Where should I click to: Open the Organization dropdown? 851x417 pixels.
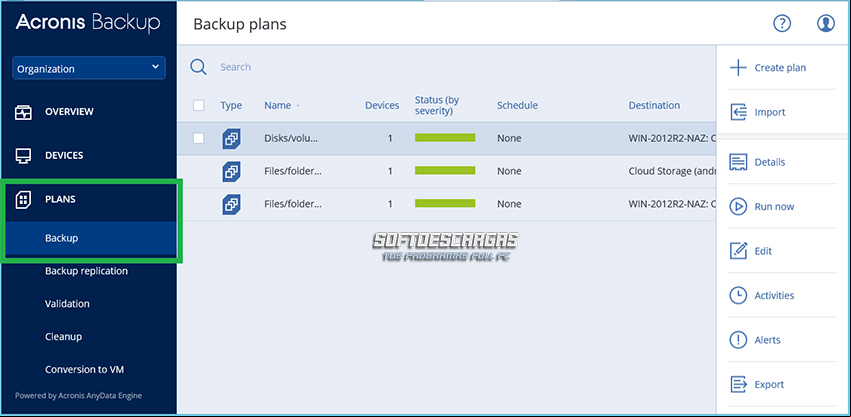89,68
